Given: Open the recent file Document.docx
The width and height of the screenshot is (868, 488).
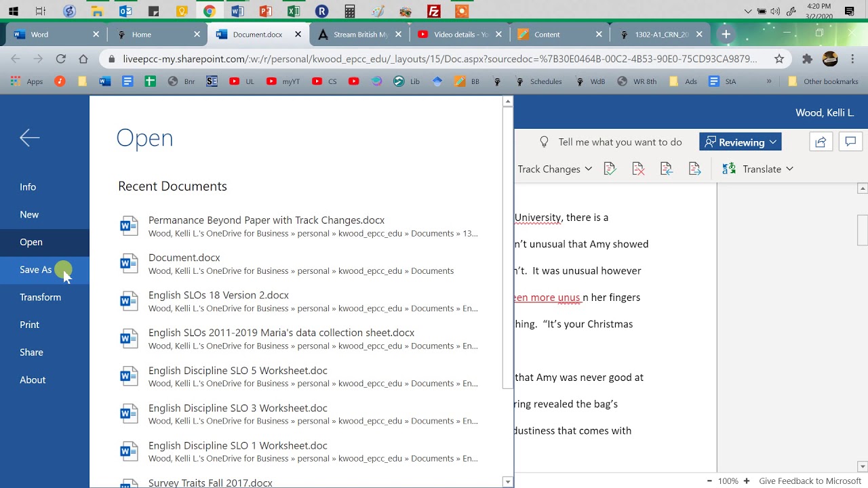Looking at the screenshot, I should pos(298,264).
